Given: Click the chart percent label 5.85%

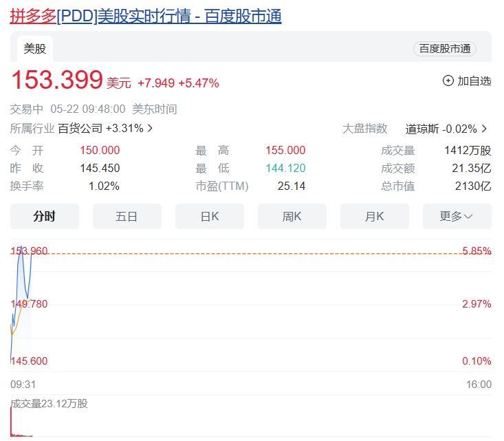Looking at the screenshot, I should pos(476,250).
